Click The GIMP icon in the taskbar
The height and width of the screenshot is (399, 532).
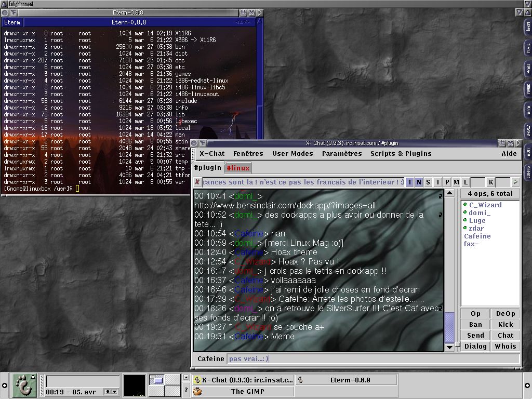(197, 391)
